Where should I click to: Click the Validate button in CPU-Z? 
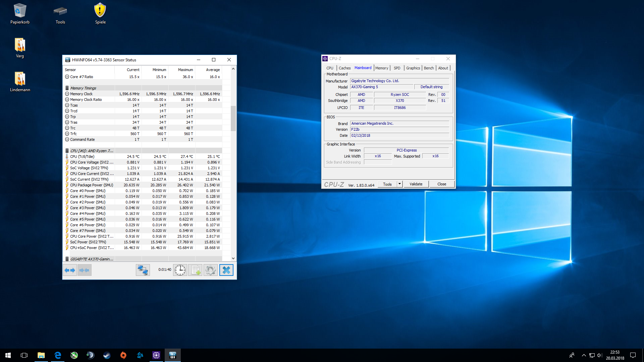416,184
